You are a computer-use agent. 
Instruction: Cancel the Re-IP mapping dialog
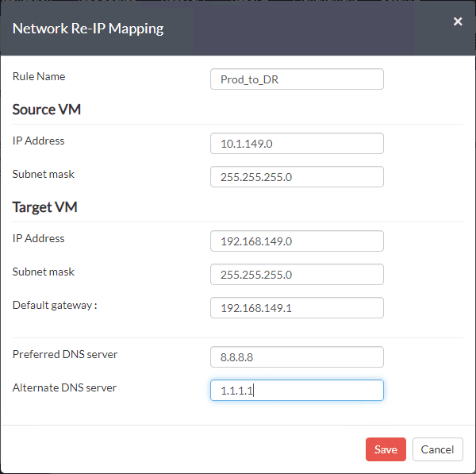(437, 449)
